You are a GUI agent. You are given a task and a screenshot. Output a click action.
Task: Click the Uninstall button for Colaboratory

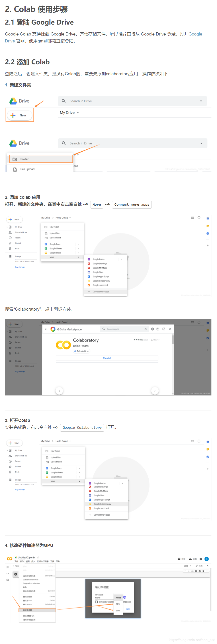click(107, 358)
